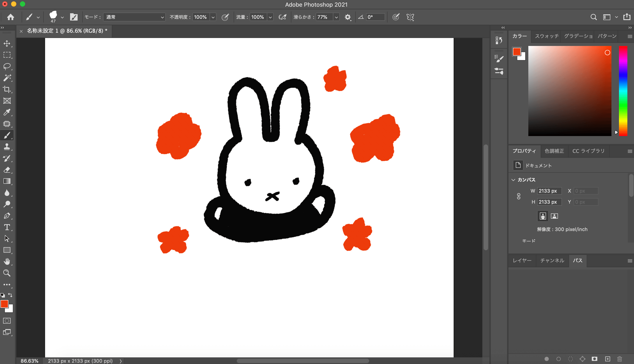Toggle the brush settings panel button

click(74, 17)
